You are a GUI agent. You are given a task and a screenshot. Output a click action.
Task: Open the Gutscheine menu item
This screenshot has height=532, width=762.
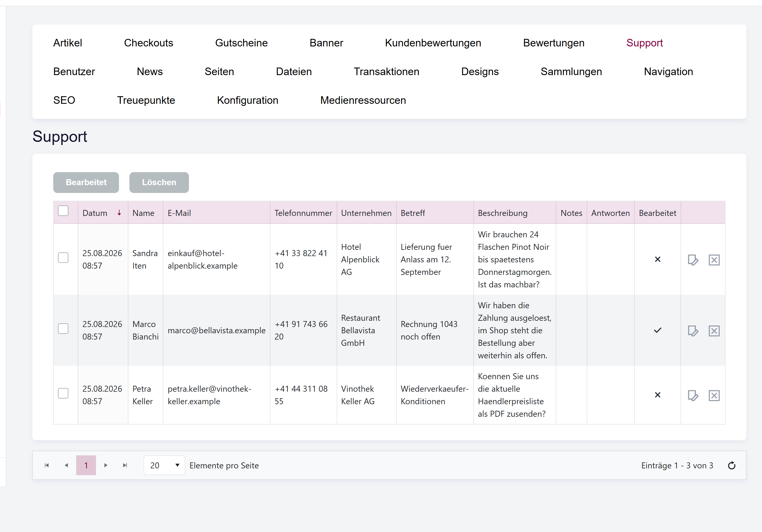(241, 43)
